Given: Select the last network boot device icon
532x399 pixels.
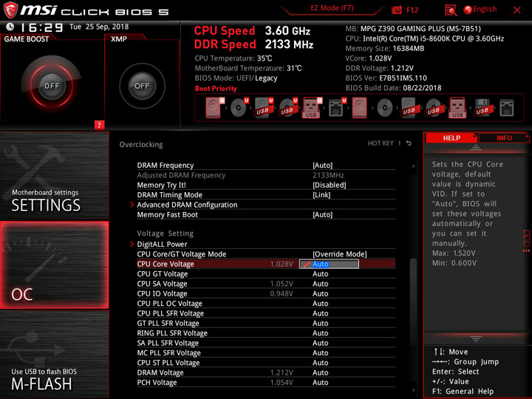Looking at the screenshot, I should point(507,108).
